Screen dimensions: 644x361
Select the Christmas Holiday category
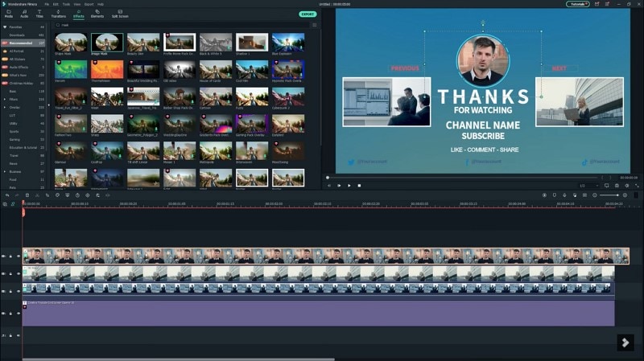pyautogui.click(x=23, y=84)
